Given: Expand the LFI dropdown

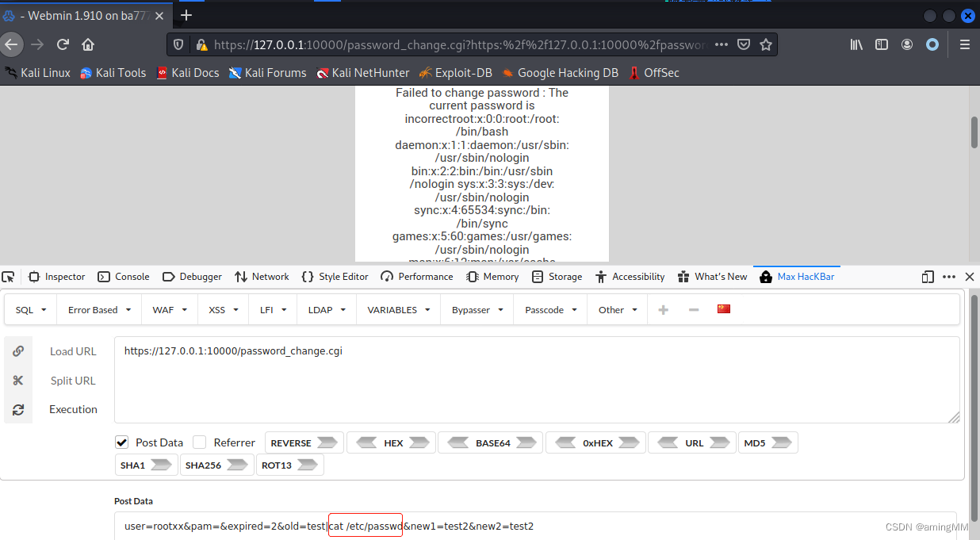Looking at the screenshot, I should pos(273,310).
